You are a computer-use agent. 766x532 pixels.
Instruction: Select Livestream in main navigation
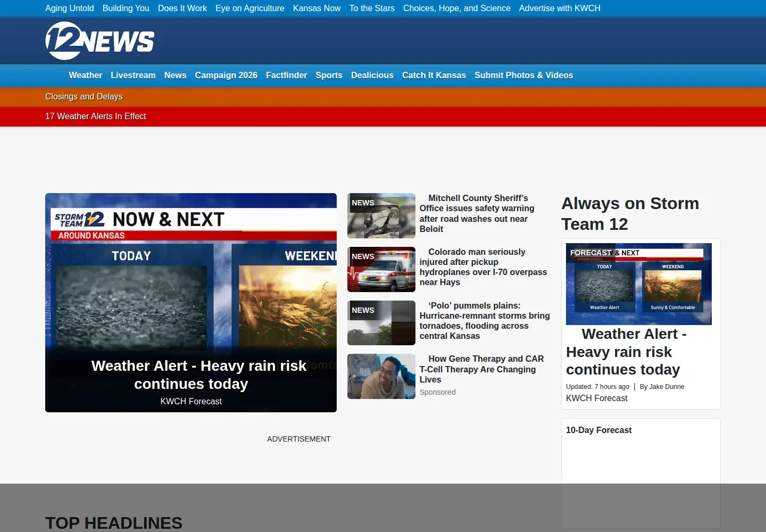point(133,76)
